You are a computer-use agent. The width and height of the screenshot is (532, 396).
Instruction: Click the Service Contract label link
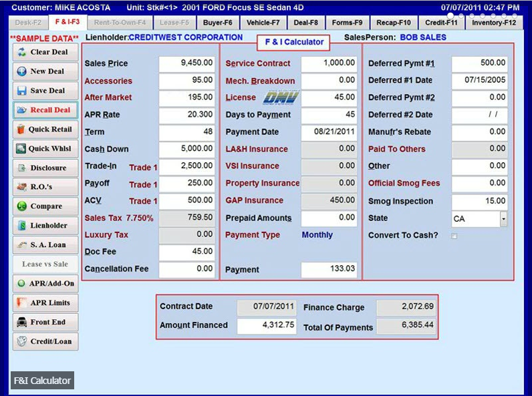tap(258, 63)
